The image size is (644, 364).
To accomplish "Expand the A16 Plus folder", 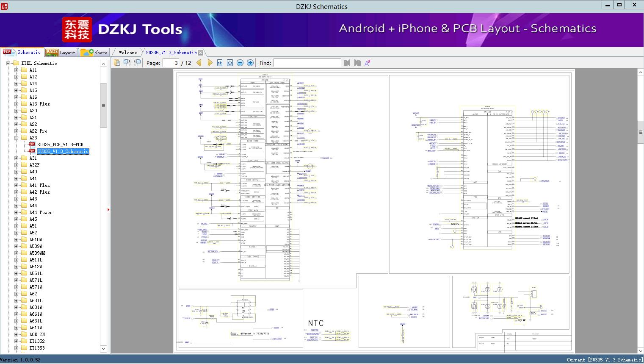I will point(17,104).
